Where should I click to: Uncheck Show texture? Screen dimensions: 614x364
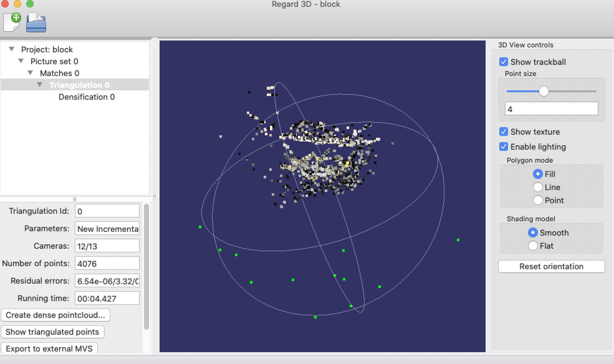point(503,132)
